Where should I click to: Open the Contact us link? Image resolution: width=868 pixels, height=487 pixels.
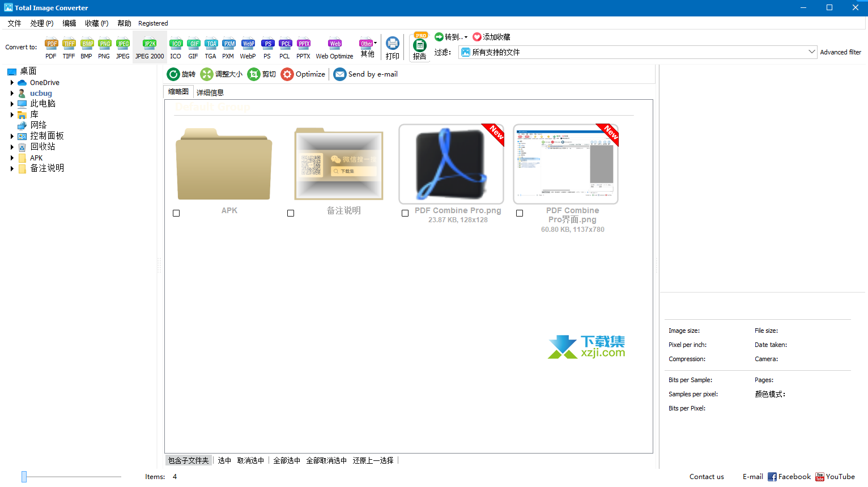707,477
